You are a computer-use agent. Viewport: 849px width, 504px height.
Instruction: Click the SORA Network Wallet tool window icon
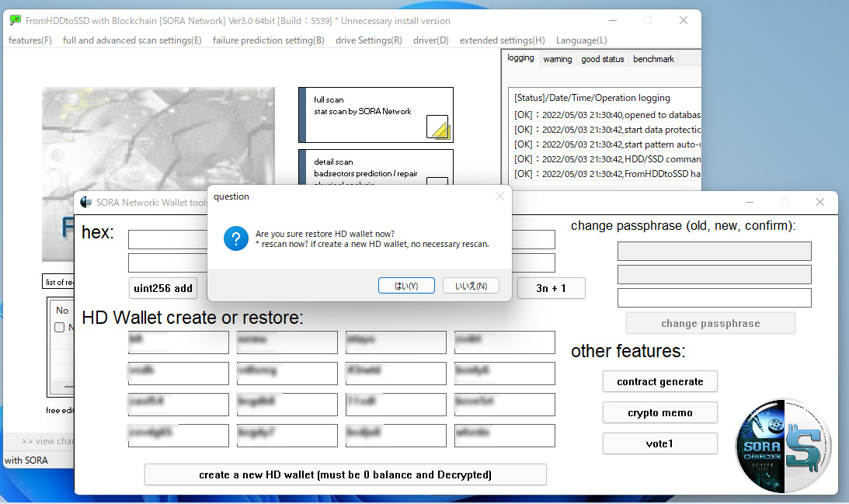coord(86,202)
